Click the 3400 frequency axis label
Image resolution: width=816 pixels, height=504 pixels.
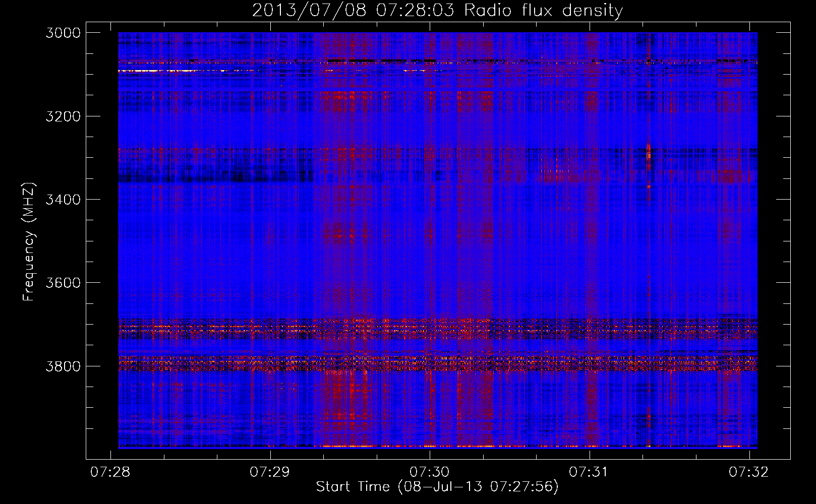tap(63, 200)
